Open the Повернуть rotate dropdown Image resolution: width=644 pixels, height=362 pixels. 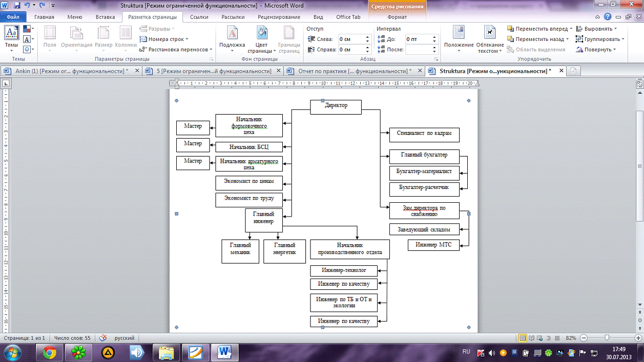[597, 50]
